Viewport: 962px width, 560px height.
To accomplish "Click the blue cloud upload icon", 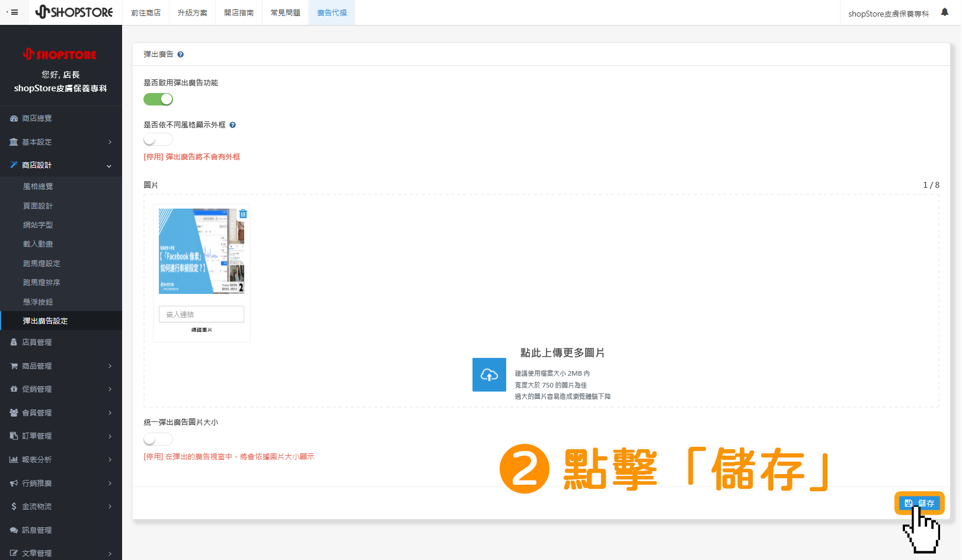I will coord(489,375).
